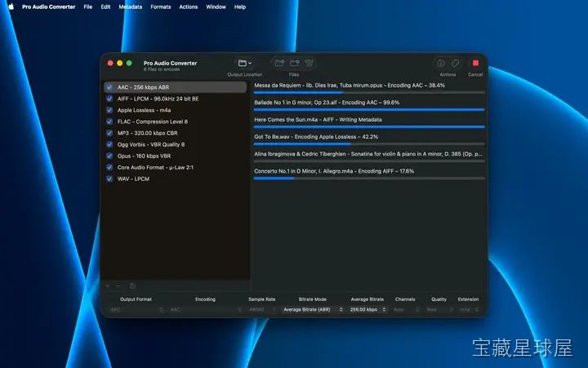The height and width of the screenshot is (368, 588).
Task: Open the Sample Rate dropdown
Action: 262,309
